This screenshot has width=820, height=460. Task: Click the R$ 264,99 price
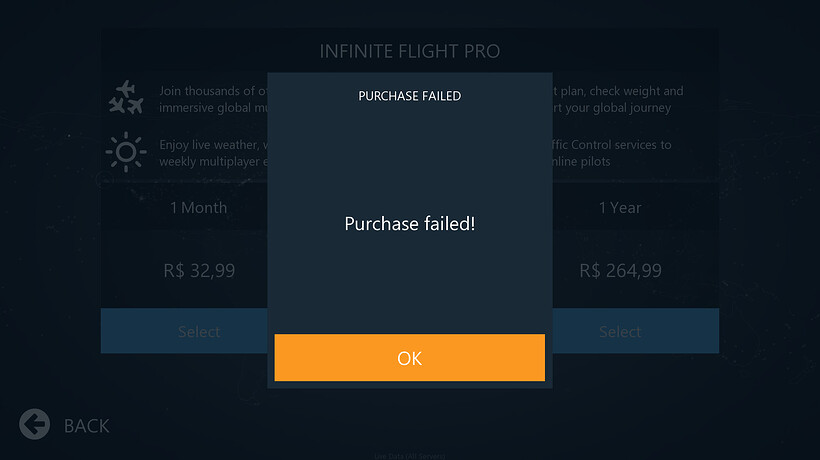620,270
